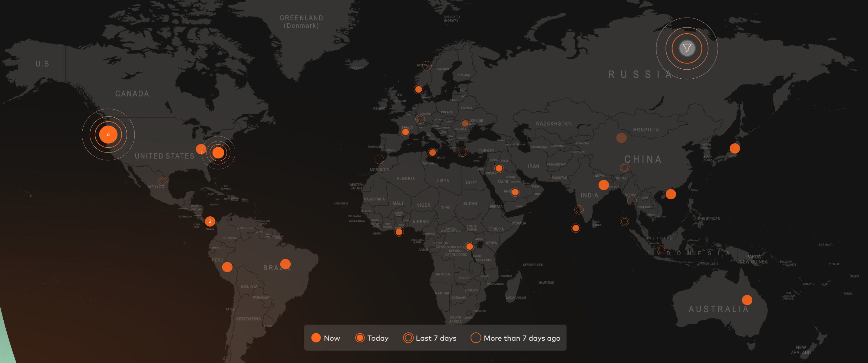
Task: Select the orange marker in Australia
Action: coord(747,300)
